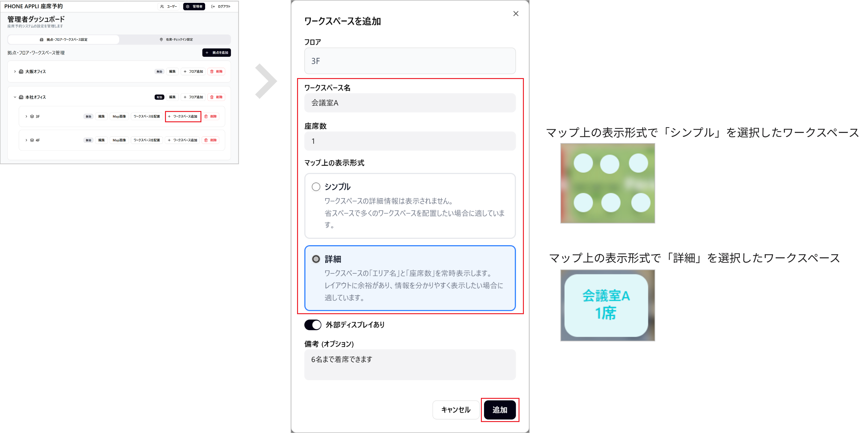
Task: Click the 拠点を追加 button
Action: coord(216,53)
